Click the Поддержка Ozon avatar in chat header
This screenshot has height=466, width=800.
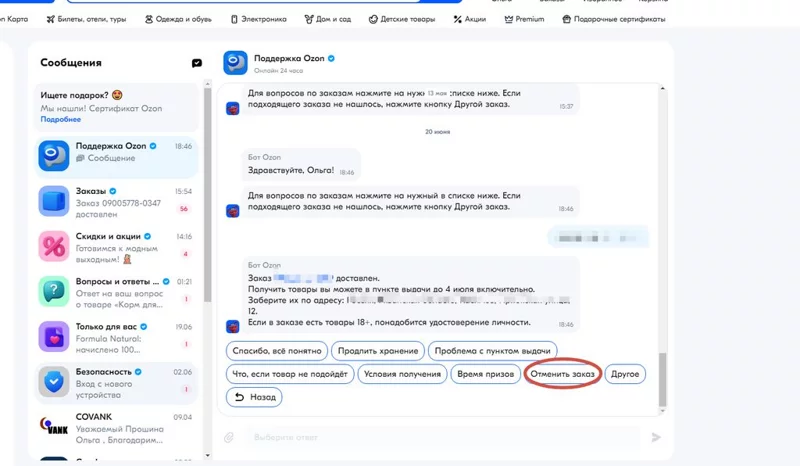click(236, 63)
